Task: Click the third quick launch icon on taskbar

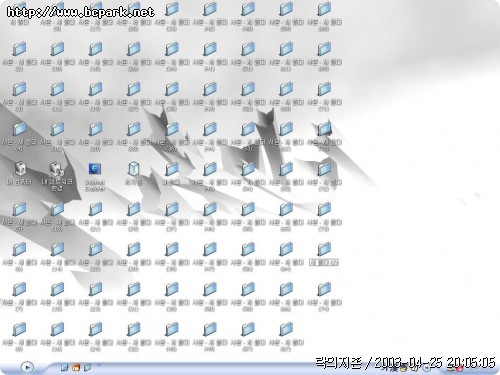Action: (x=87, y=368)
